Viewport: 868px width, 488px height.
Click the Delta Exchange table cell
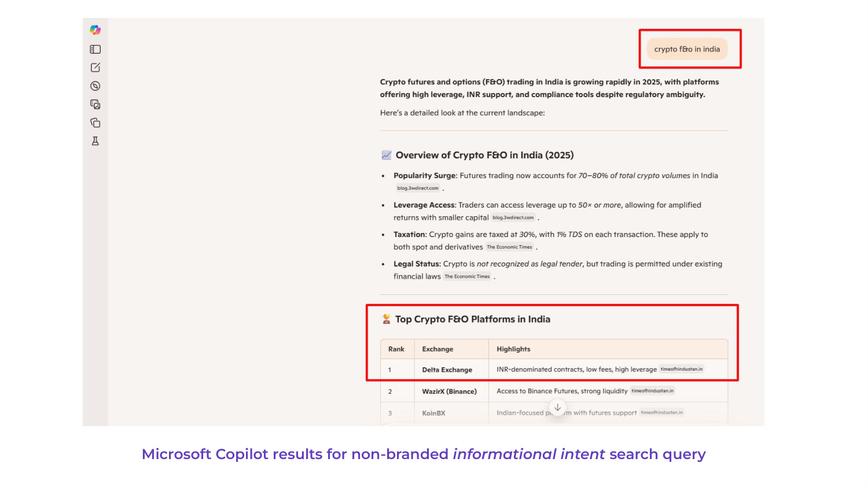[x=447, y=370]
